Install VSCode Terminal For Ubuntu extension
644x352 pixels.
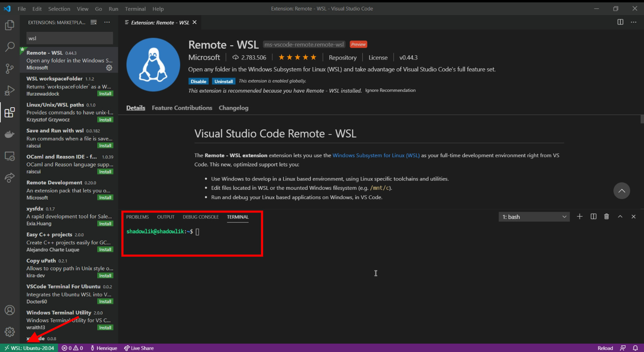click(105, 301)
